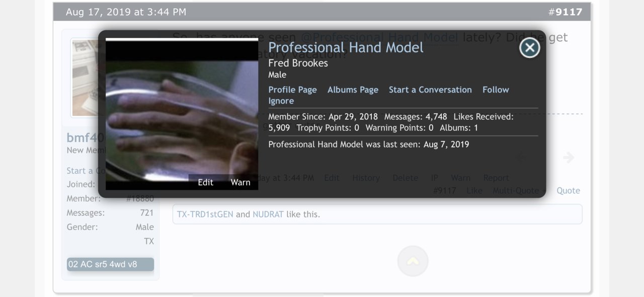The width and height of the screenshot is (644, 297).
Task: Click the "Warning Points: 0" stat
Action: 399,128
